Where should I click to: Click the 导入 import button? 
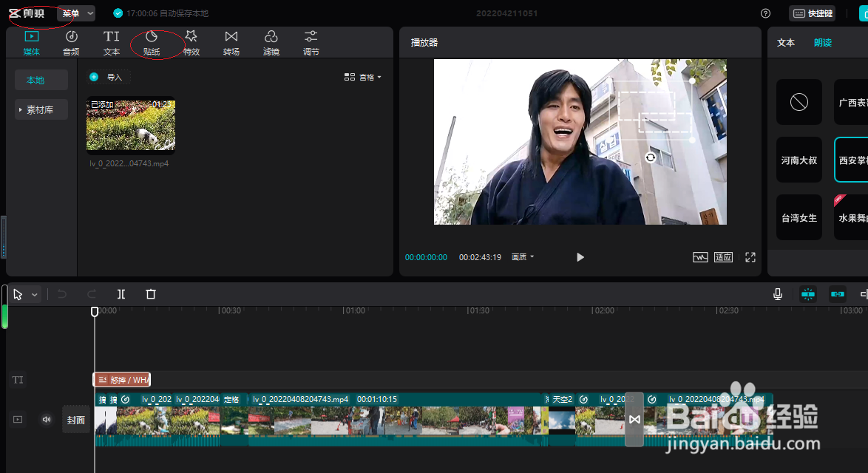tap(108, 77)
